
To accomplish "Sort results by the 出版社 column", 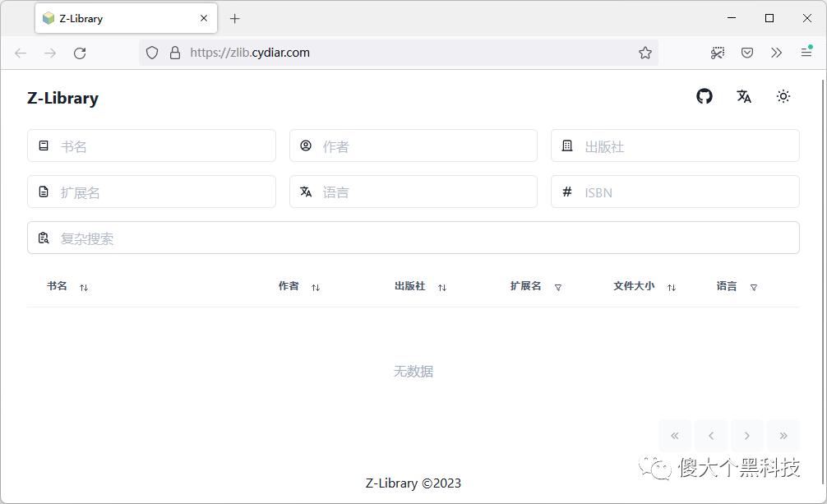I will [441, 287].
